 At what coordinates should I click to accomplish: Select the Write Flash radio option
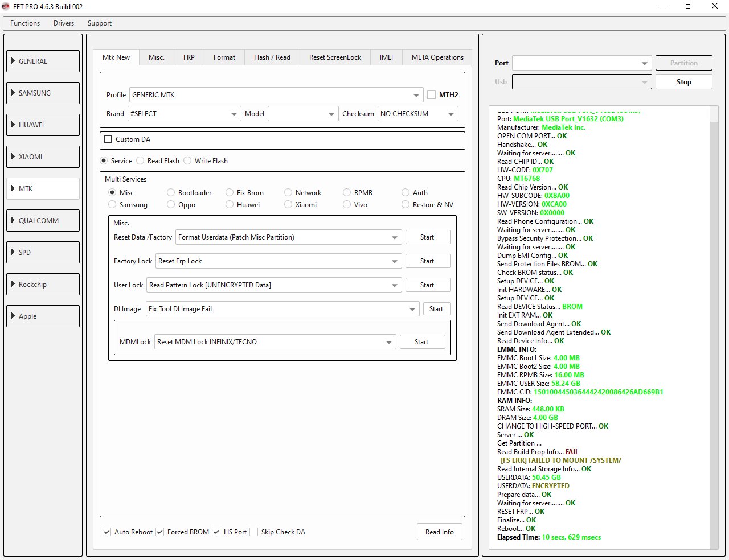click(x=187, y=161)
